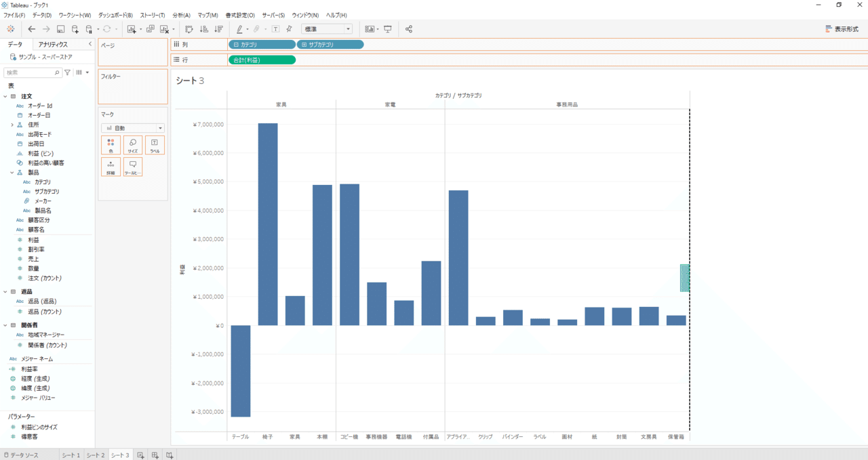Switch to the シート 1 tab

[x=71, y=455]
